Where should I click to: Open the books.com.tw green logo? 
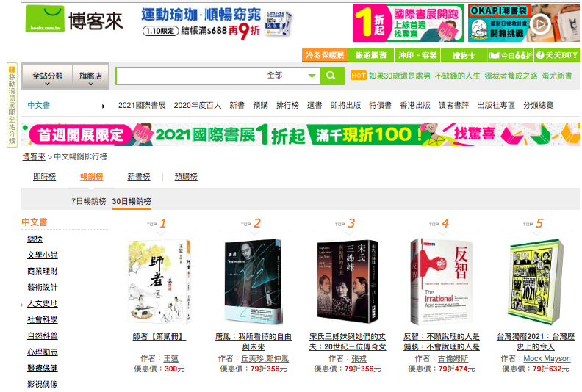pyautogui.click(x=45, y=18)
